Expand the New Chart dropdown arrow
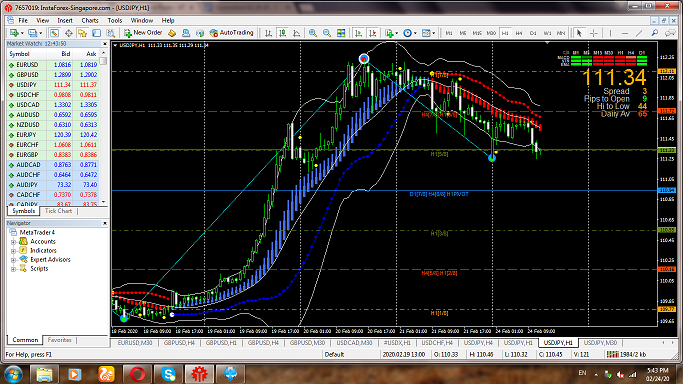This screenshot has width=683, height=384. click(22, 33)
